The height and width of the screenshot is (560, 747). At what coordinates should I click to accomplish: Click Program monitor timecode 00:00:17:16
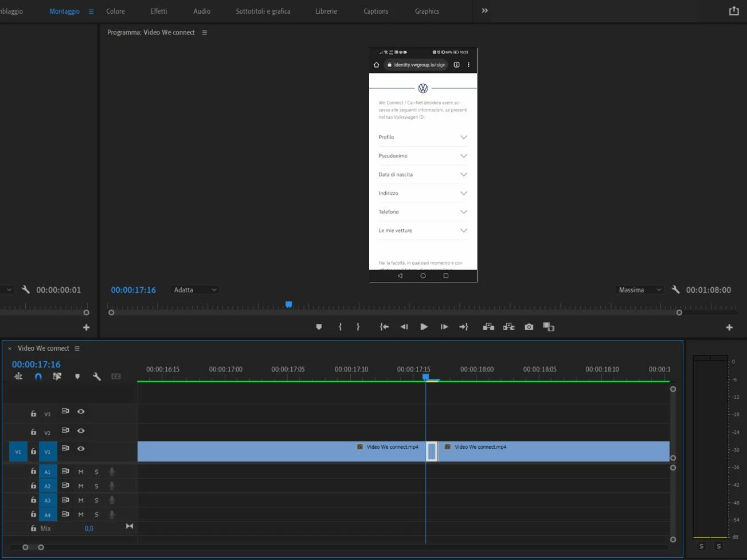tap(134, 290)
